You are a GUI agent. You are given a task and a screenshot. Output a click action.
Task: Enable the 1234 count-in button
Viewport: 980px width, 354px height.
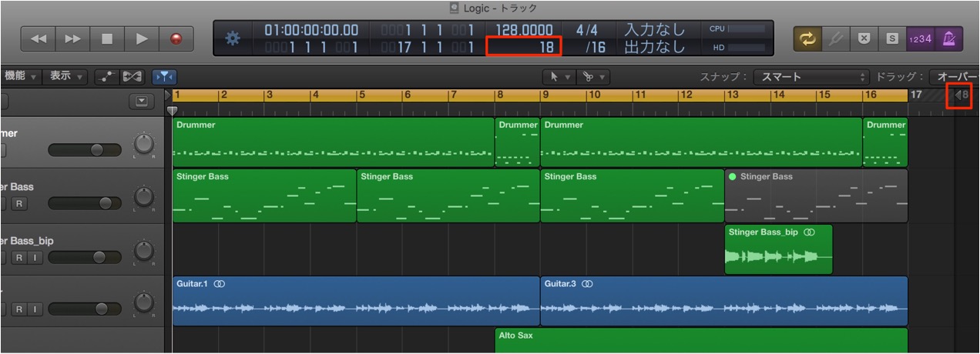pyautogui.click(x=920, y=38)
